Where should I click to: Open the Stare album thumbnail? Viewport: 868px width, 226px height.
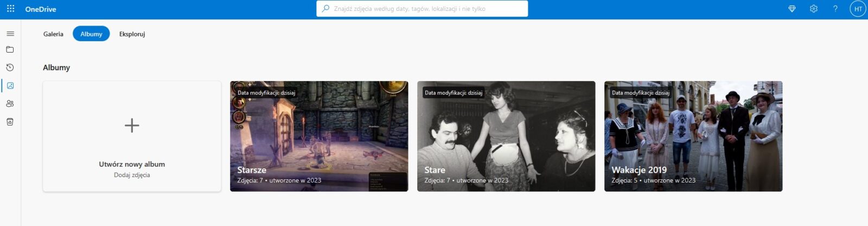(x=506, y=136)
